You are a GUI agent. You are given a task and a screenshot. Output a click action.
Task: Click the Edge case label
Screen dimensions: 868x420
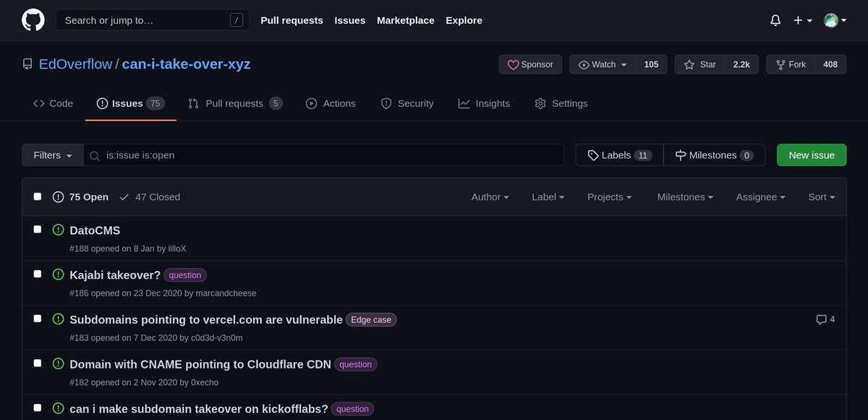[x=371, y=319]
